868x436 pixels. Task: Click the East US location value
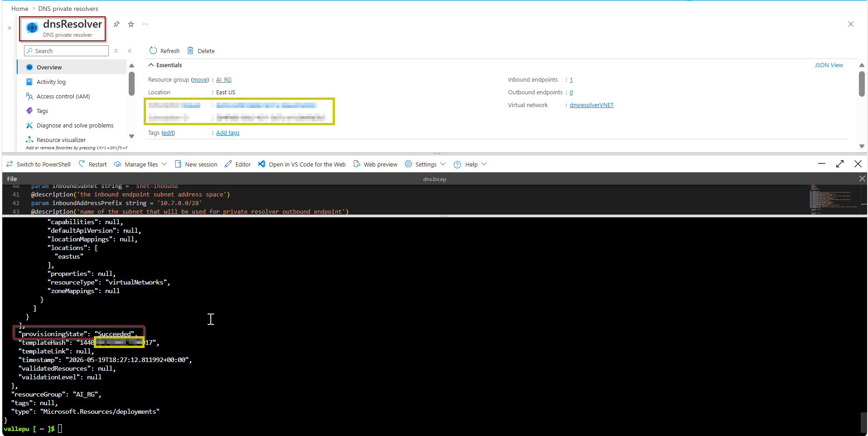[226, 93]
